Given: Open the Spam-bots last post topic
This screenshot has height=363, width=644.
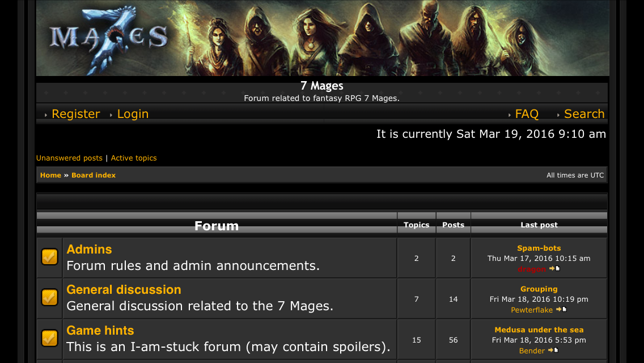Looking at the screenshot, I should coord(539,248).
